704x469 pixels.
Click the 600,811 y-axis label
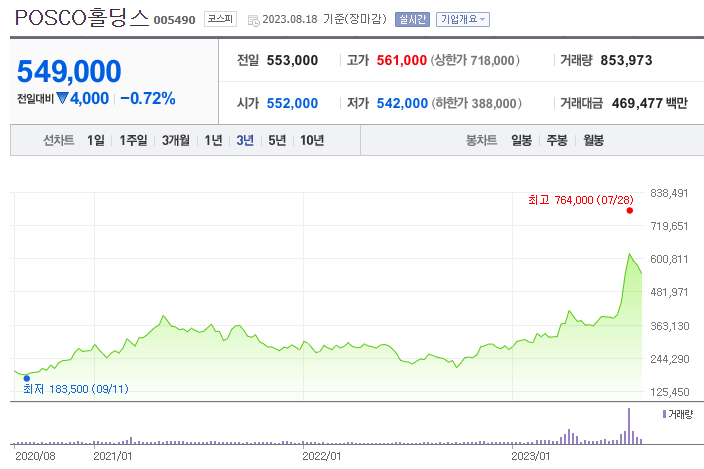pyautogui.click(x=669, y=259)
